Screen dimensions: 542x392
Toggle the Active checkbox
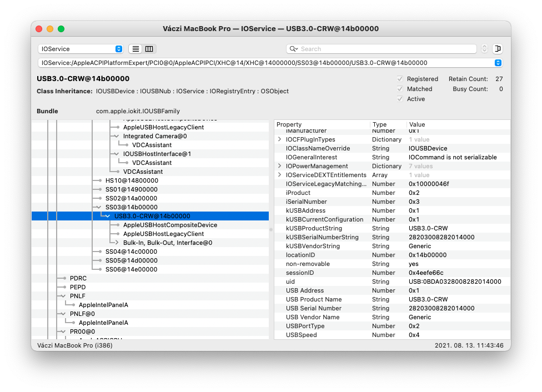tap(400, 99)
